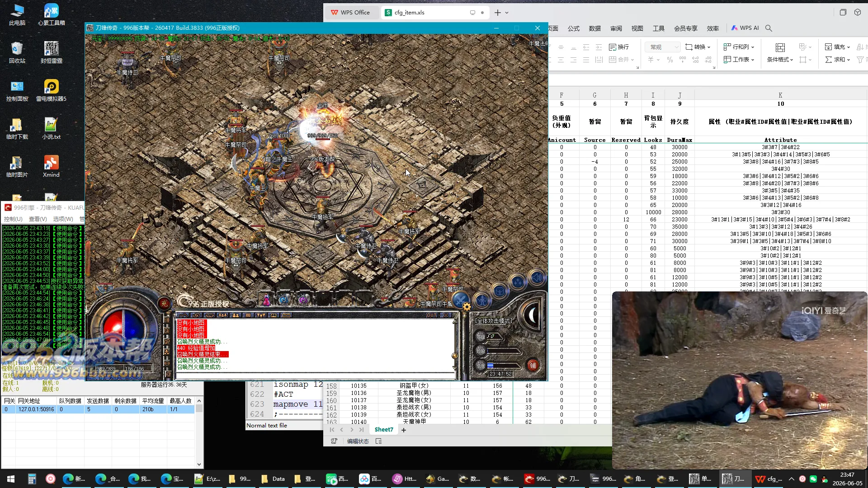
Task: Click the 查看(V) menu in 996 engine window
Action: click(x=38, y=219)
